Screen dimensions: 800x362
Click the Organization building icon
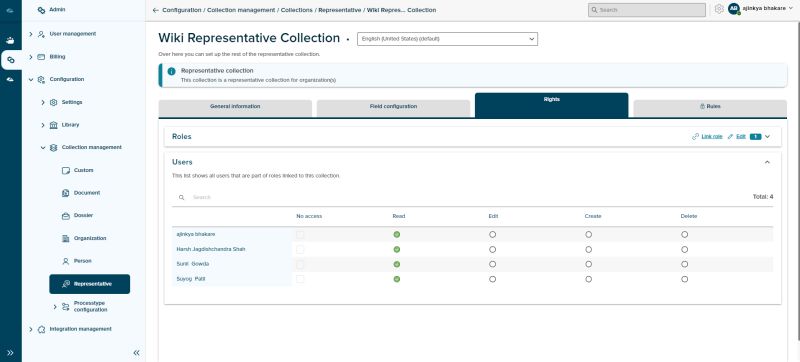pos(65,239)
